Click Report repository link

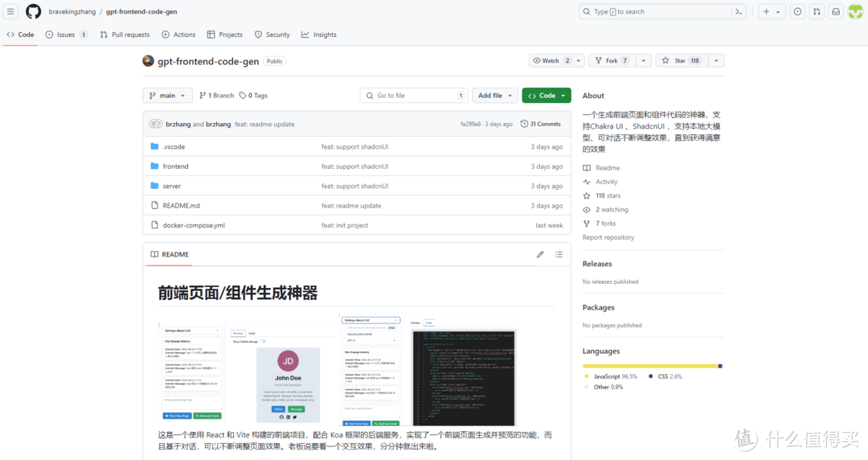click(x=608, y=237)
